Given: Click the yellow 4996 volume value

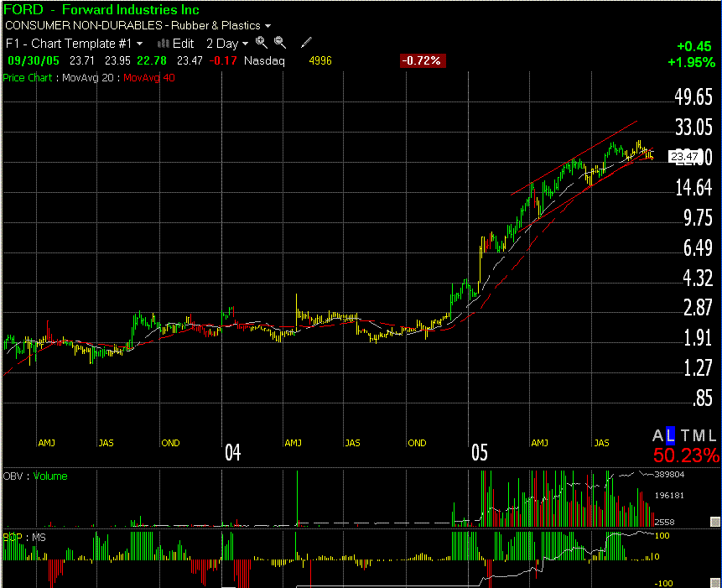Looking at the screenshot, I should (320, 60).
